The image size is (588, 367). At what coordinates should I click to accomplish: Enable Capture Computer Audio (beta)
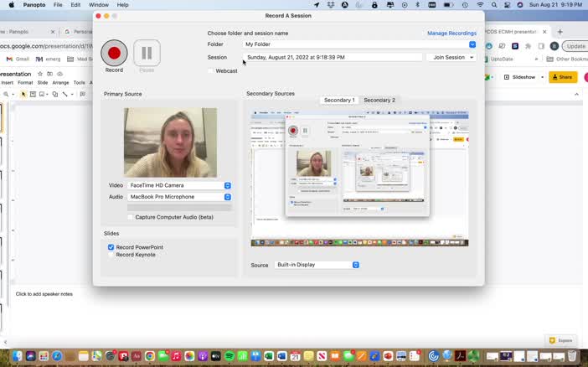[x=130, y=217]
